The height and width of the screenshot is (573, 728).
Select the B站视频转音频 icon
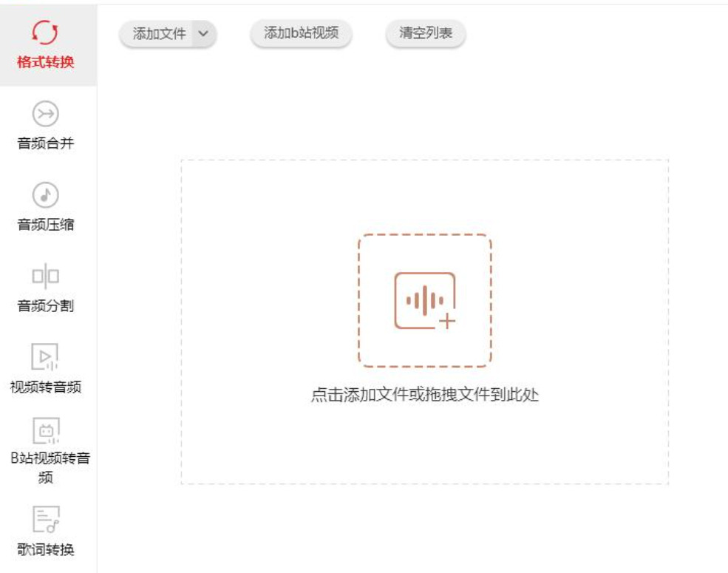coord(46,431)
